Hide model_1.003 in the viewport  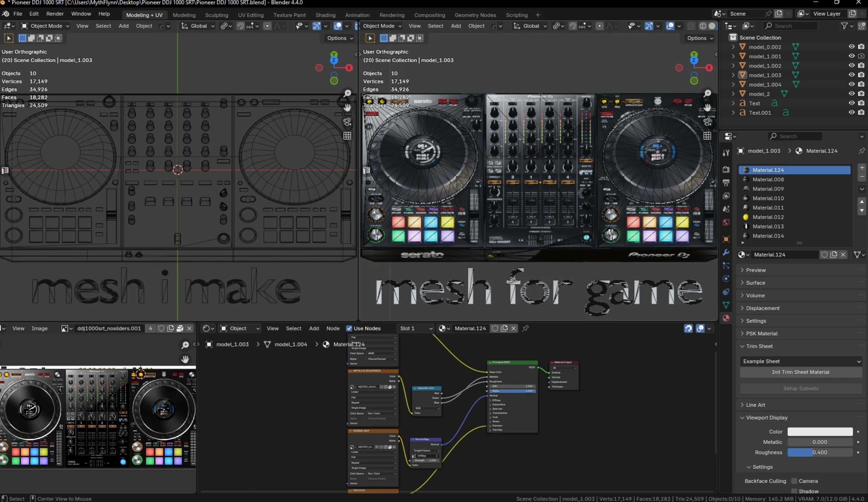(x=852, y=75)
